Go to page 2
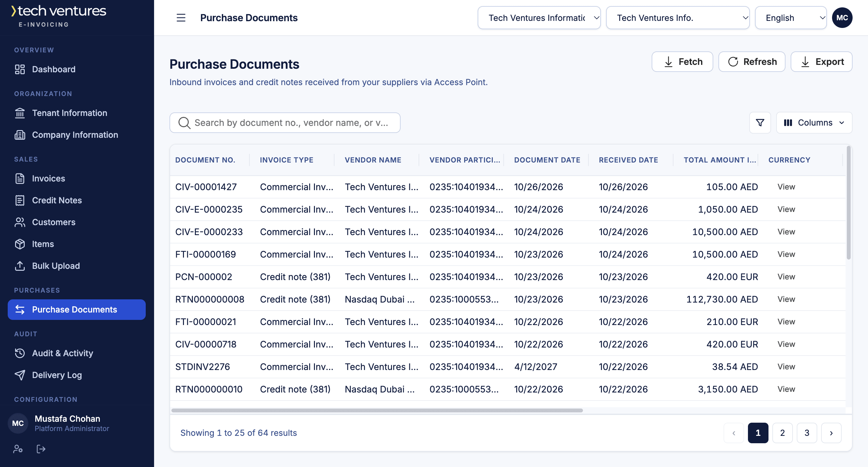Screen dimensions: 868x467 pyautogui.click(x=782, y=433)
